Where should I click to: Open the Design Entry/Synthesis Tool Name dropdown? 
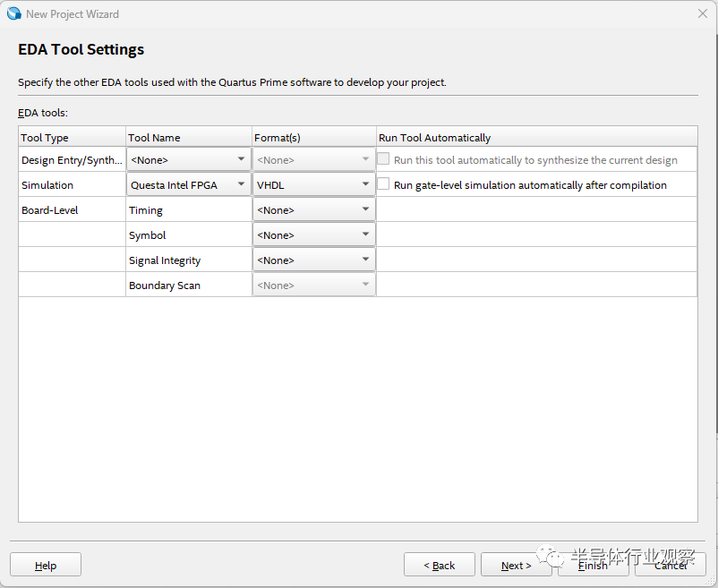pyautogui.click(x=189, y=160)
